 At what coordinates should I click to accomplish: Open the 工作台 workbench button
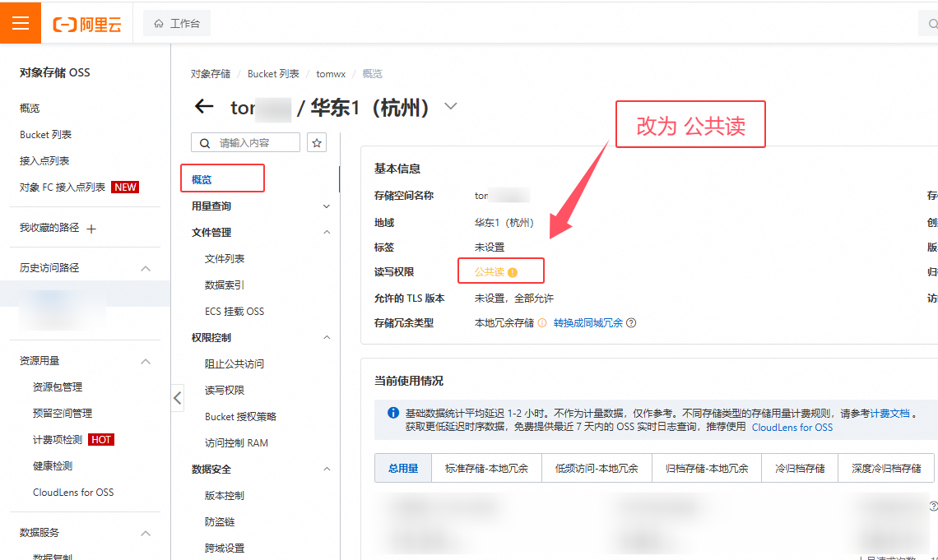pyautogui.click(x=177, y=23)
